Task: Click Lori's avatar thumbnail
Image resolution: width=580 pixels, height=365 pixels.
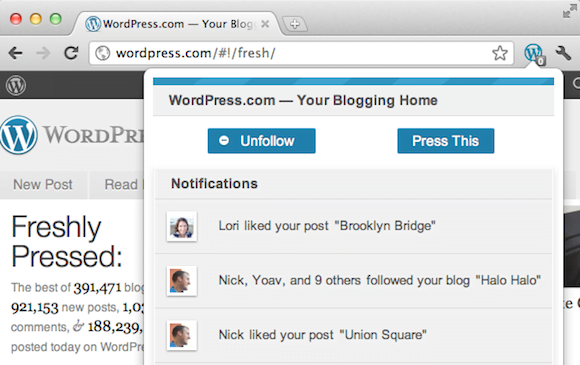Action: coord(182,226)
